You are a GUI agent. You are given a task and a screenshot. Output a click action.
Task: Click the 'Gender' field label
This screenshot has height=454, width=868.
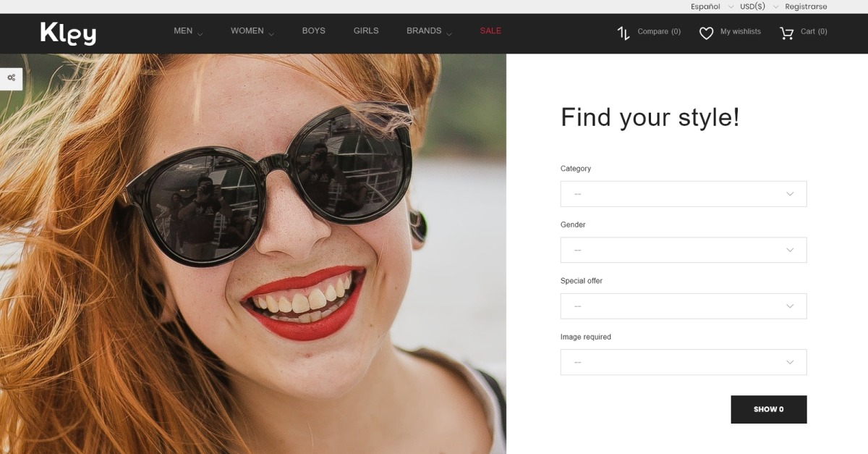click(573, 224)
